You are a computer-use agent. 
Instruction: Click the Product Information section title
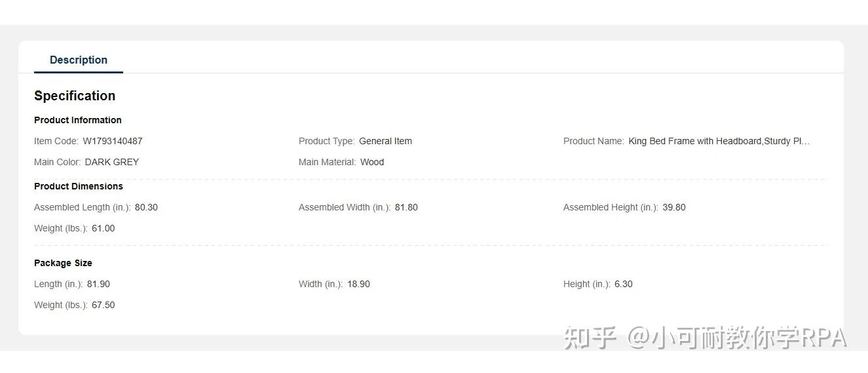(x=78, y=120)
